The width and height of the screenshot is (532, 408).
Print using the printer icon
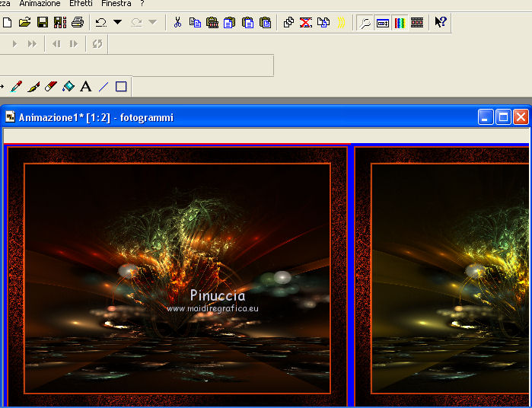point(78,22)
